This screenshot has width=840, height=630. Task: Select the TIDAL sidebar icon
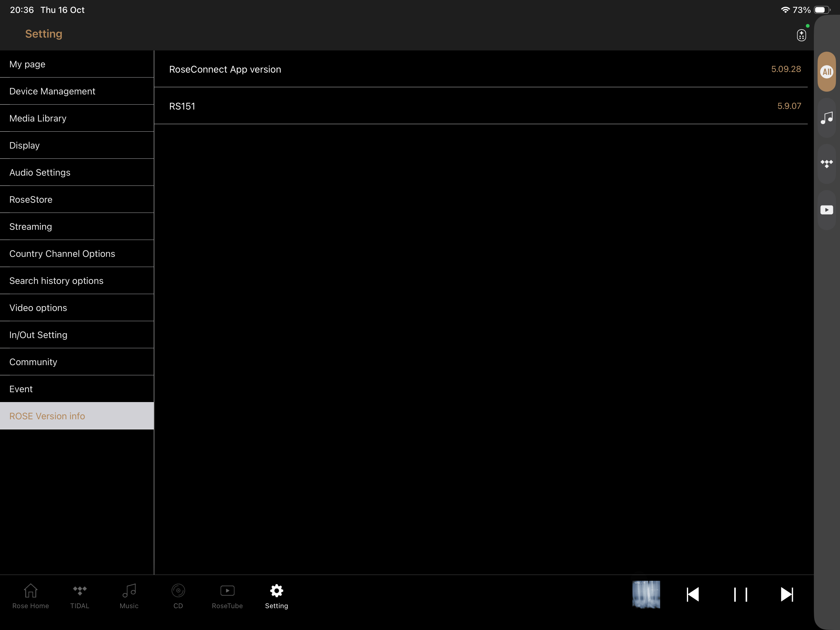pyautogui.click(x=826, y=164)
